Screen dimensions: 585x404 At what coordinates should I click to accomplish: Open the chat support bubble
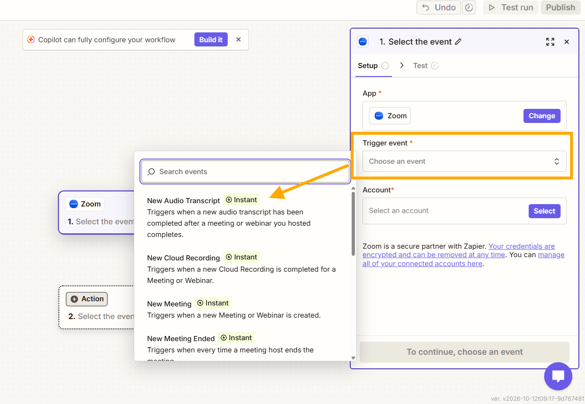click(x=558, y=376)
